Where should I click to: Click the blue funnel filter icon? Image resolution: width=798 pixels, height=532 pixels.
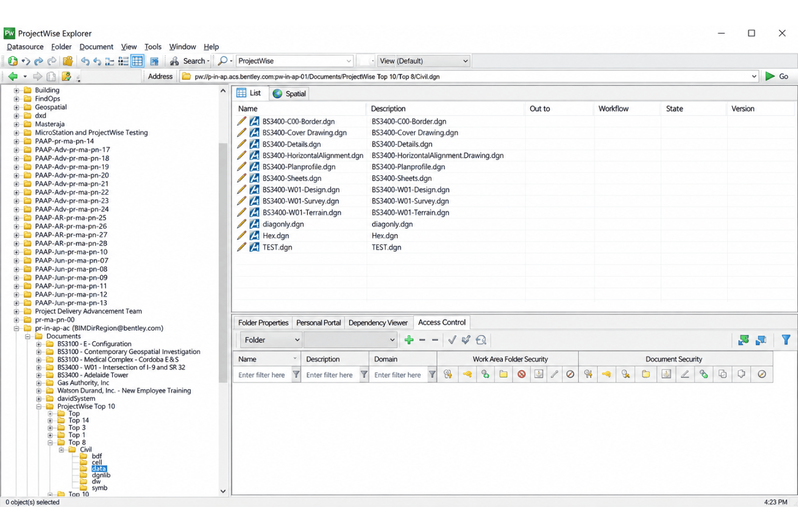pos(786,340)
